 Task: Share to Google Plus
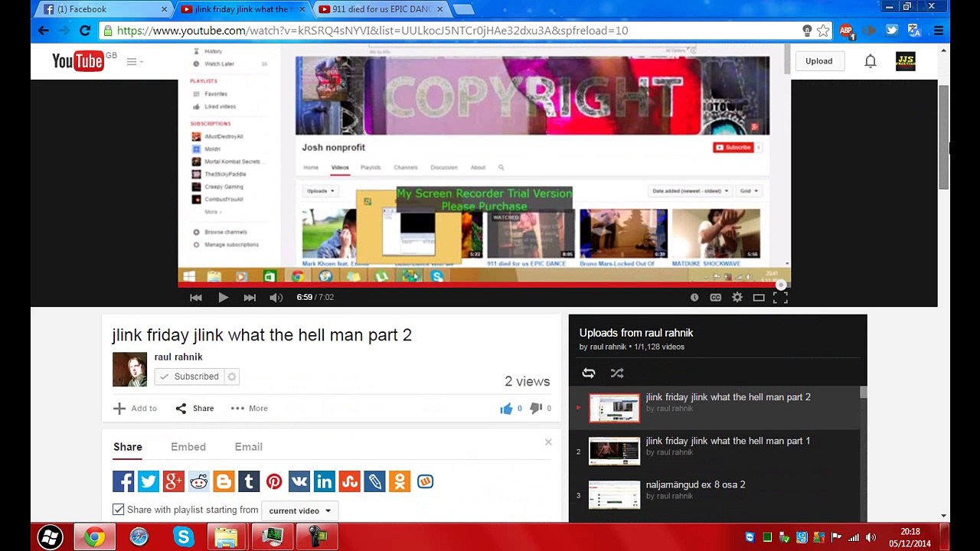pos(174,481)
